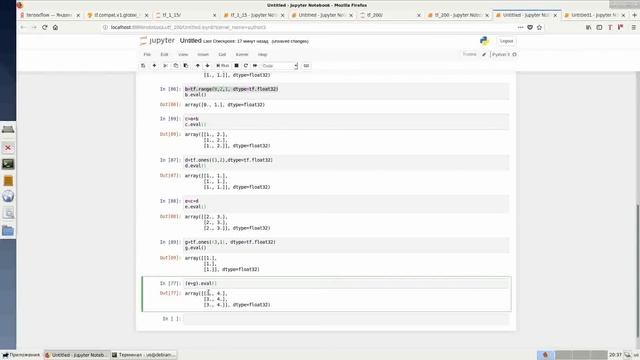Paste cells below icon in Jupyter toolbar

click(x=186, y=66)
